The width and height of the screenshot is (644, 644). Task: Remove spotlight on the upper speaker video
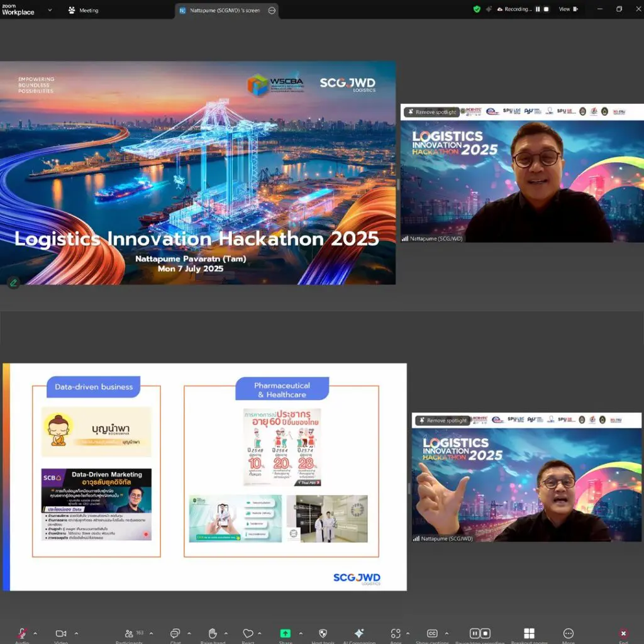431,112
